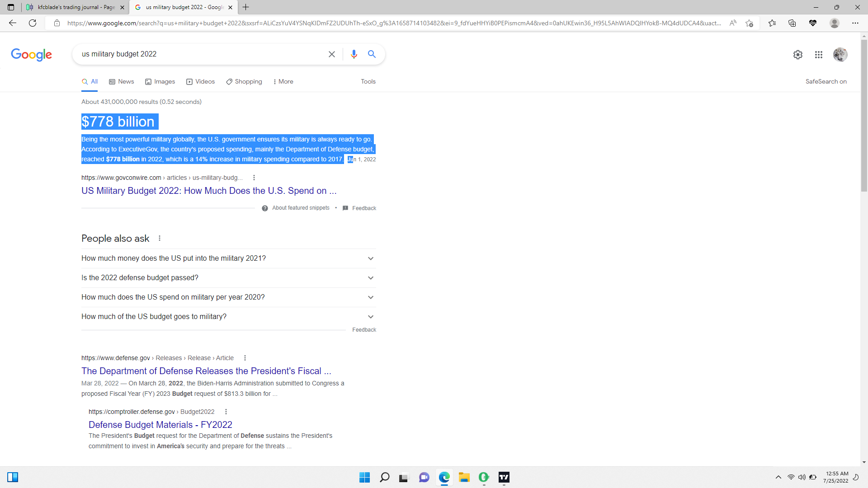Add this page to favorites

pyautogui.click(x=749, y=23)
